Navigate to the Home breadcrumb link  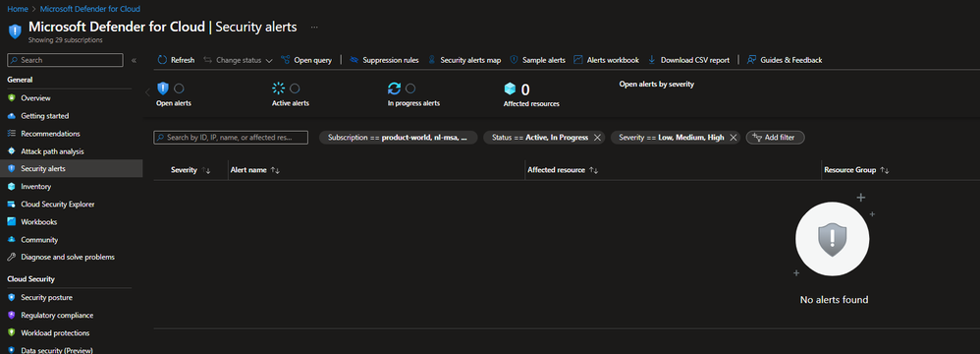17,9
